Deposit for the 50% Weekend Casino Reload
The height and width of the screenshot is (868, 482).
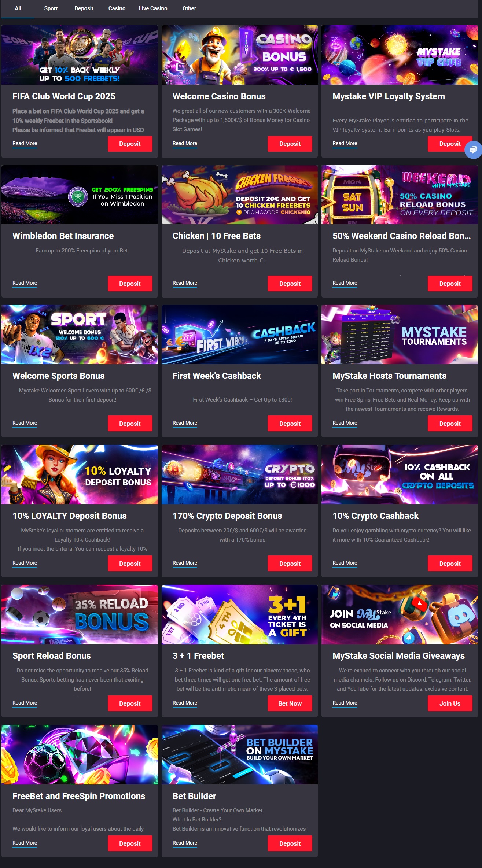450,283
